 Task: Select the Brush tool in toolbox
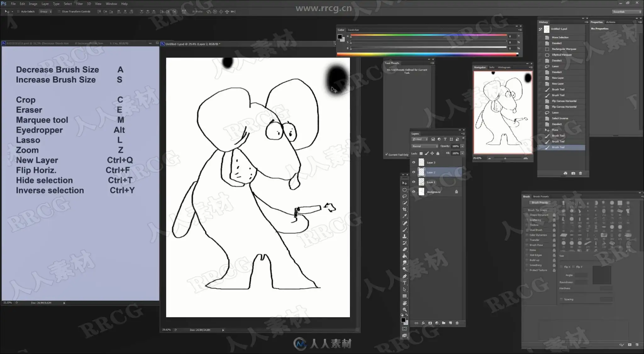click(x=405, y=230)
